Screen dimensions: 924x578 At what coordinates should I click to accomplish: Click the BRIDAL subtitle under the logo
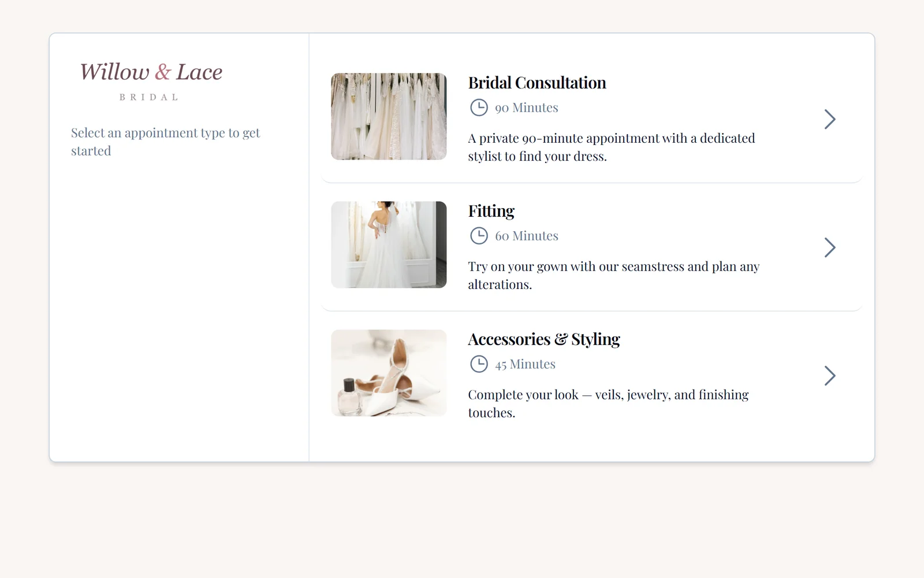click(149, 98)
